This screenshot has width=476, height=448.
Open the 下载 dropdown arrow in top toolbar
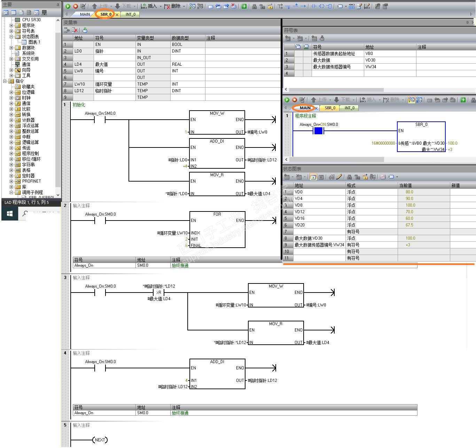tap(134, 6)
